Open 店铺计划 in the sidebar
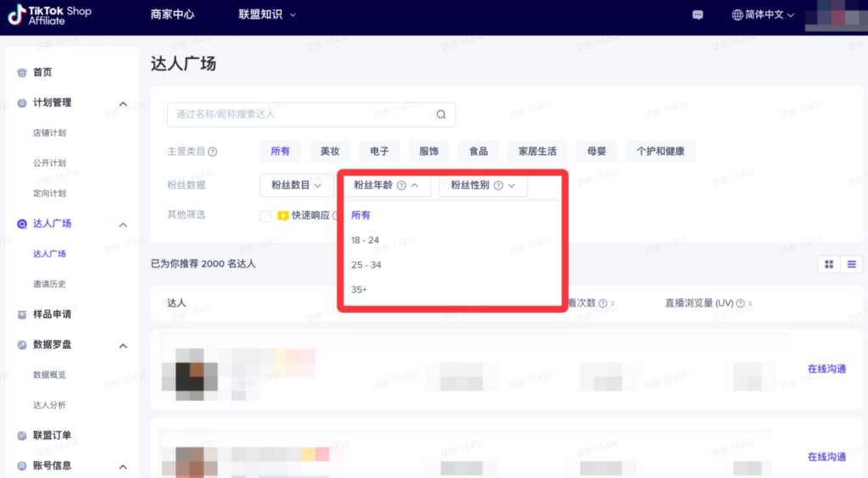This screenshot has width=868, height=478. [x=49, y=133]
